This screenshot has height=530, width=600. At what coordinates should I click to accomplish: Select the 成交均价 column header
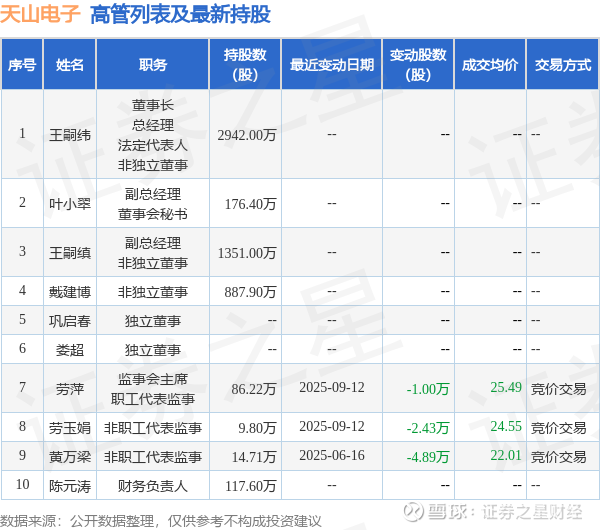tap(490, 64)
